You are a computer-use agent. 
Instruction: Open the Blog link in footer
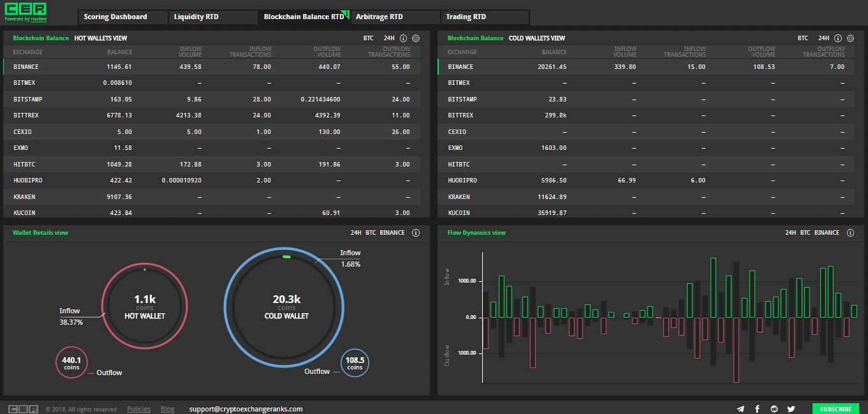168,409
